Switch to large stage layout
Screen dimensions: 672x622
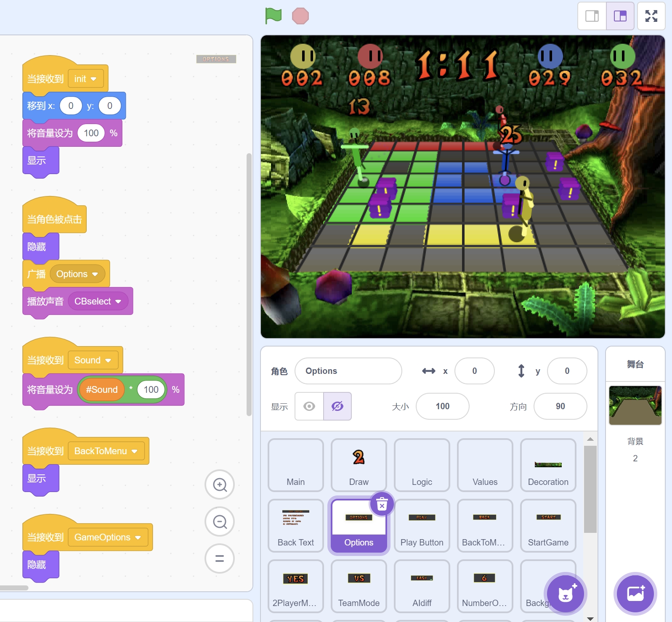[x=620, y=16]
